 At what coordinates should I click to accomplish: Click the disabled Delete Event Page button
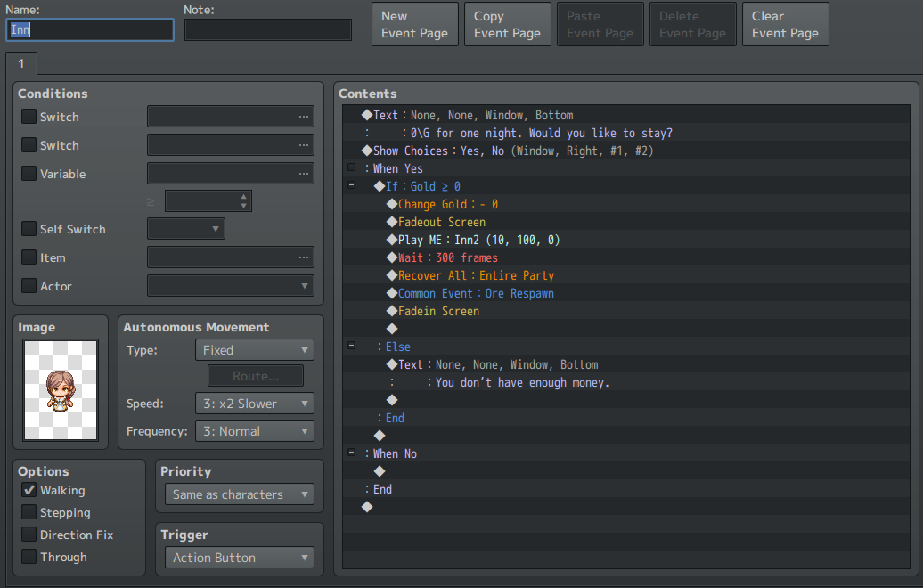click(693, 24)
